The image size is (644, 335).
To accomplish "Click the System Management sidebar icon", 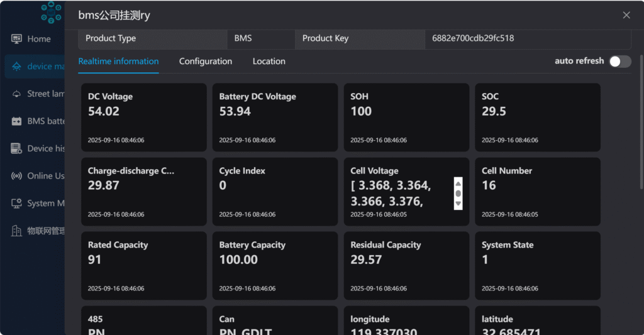I will click(17, 204).
